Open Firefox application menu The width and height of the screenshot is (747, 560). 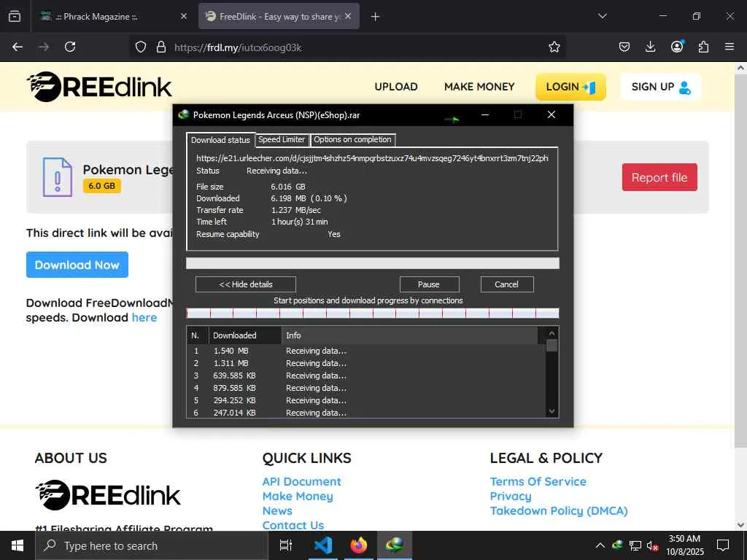pyautogui.click(x=729, y=47)
